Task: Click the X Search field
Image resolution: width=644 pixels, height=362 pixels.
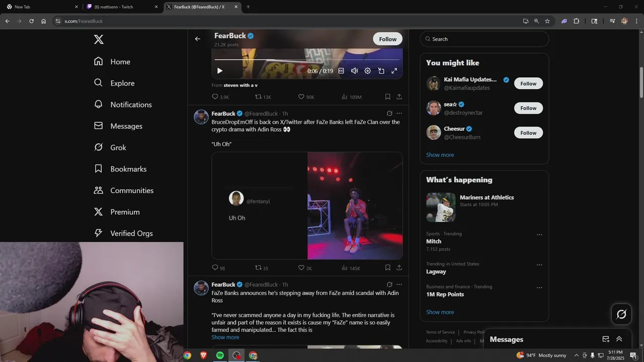Action: [x=485, y=39]
